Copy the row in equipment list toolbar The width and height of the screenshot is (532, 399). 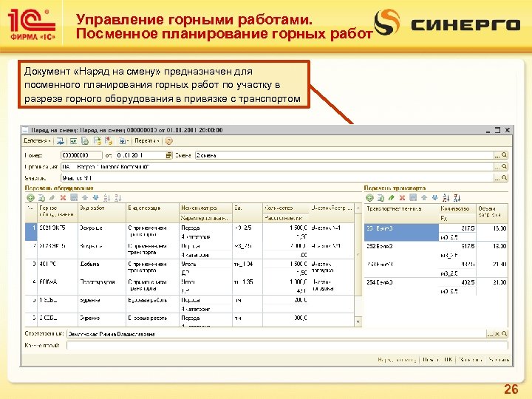pyautogui.click(x=41, y=198)
